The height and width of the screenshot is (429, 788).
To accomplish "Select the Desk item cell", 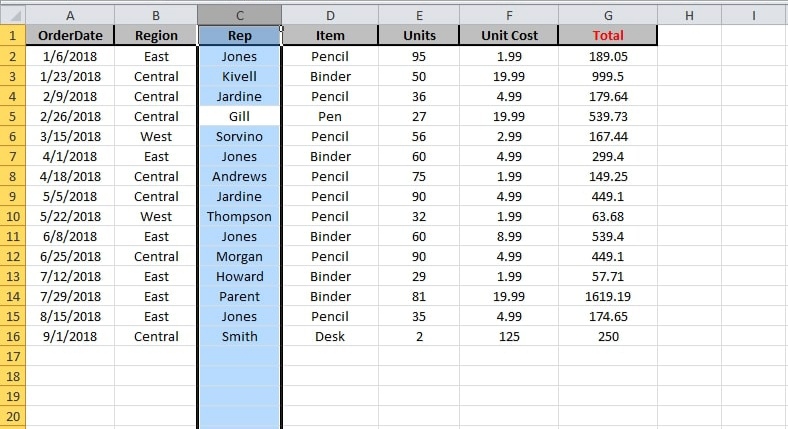I will [330, 336].
